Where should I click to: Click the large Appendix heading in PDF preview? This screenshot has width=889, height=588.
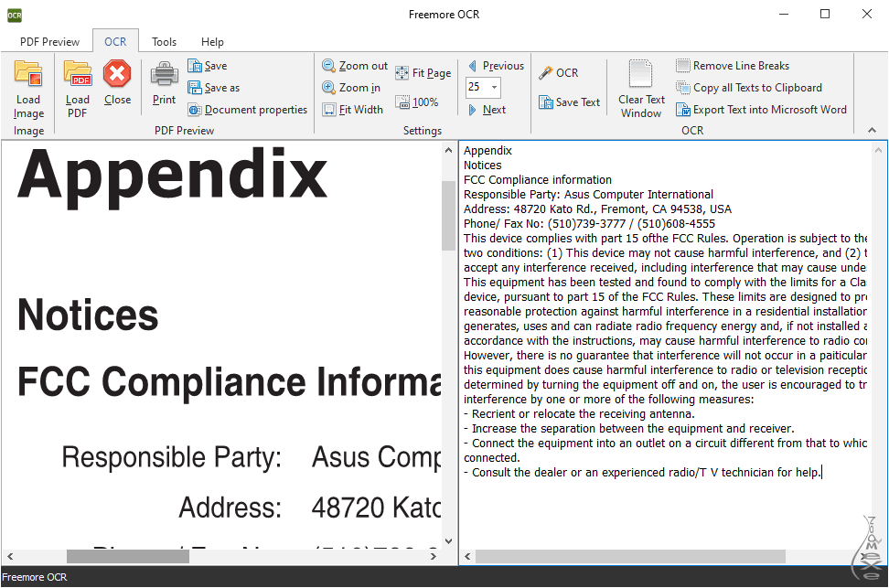(x=172, y=176)
